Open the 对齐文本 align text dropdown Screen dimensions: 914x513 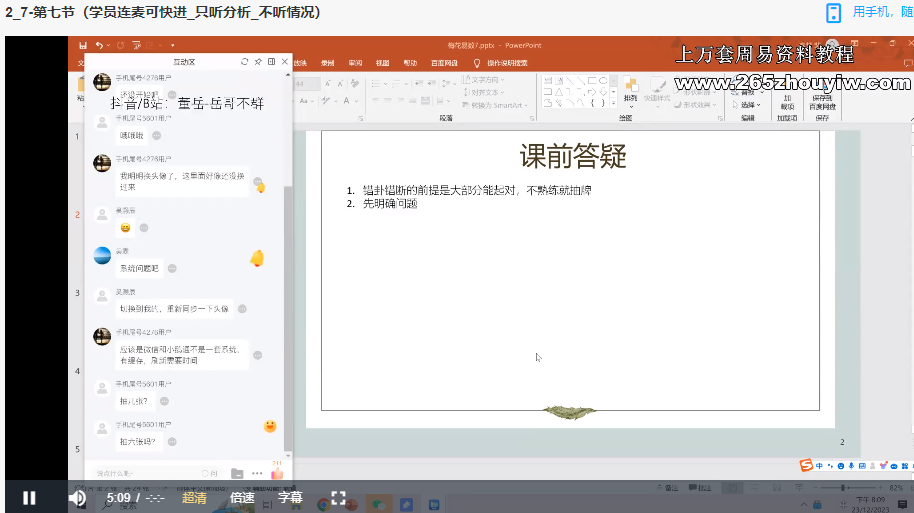[483, 92]
